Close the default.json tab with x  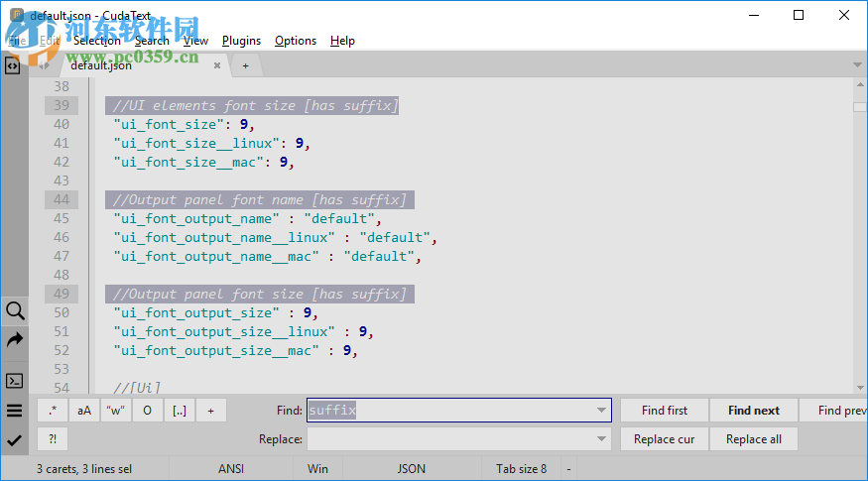(217, 65)
